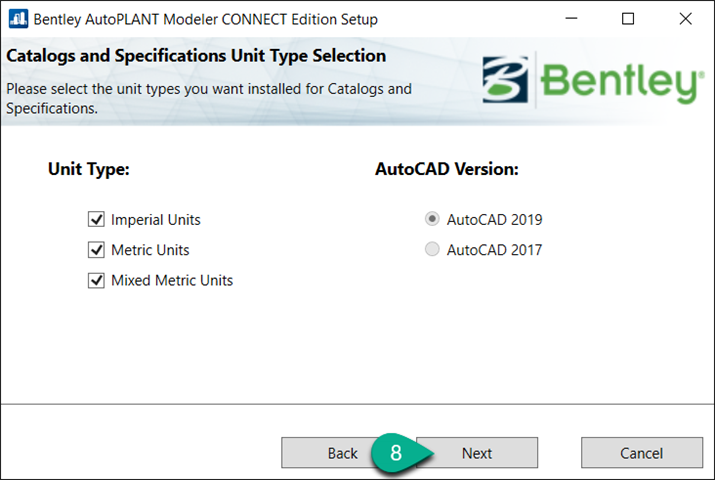Maximize the setup window
The height and width of the screenshot is (480, 715).
point(628,19)
